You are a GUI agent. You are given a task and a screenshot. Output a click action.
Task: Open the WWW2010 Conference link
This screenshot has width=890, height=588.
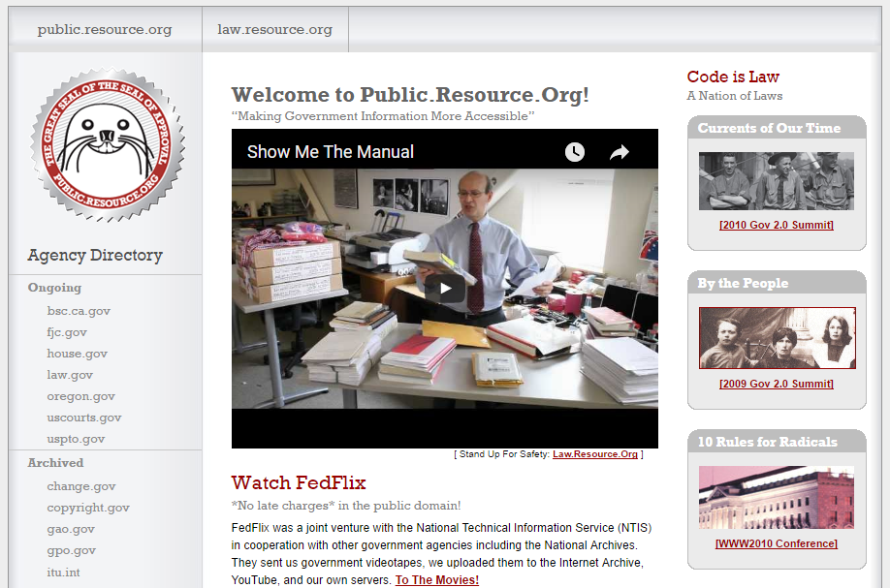pyautogui.click(x=776, y=543)
